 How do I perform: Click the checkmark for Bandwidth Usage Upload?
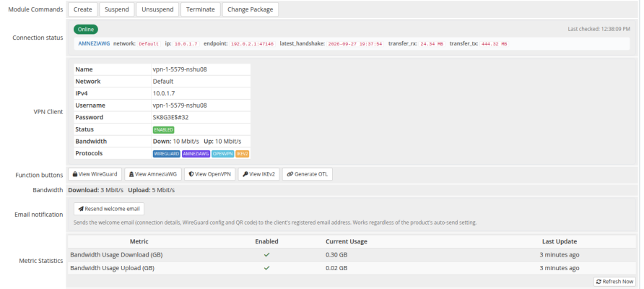[266, 268]
